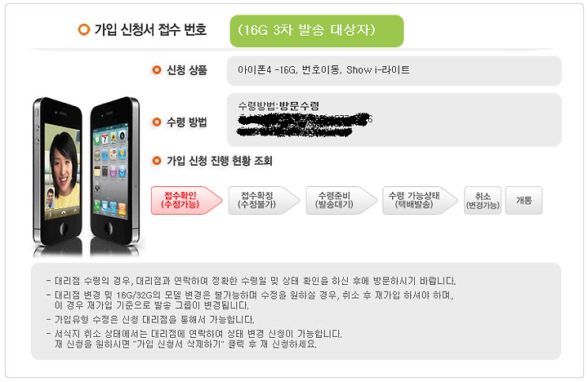The width and height of the screenshot is (588, 382).
Task: Click the right iPhone home screen image
Action: pyautogui.click(x=115, y=176)
